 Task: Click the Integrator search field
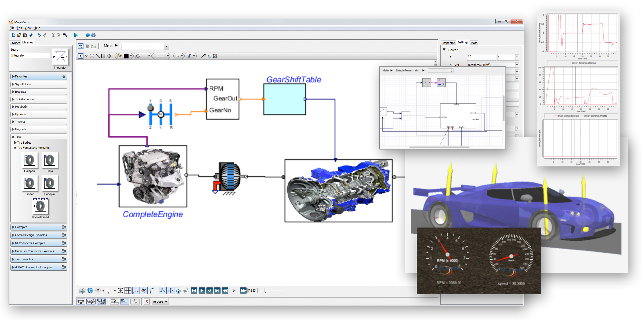[x=30, y=55]
